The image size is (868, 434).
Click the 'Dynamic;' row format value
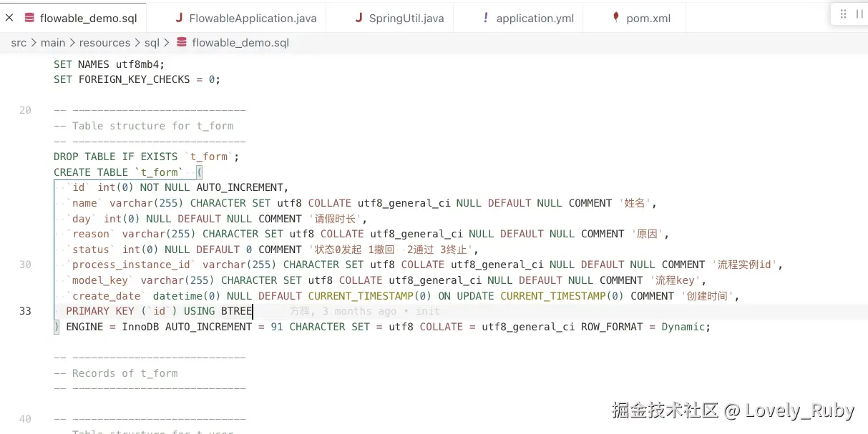(686, 327)
